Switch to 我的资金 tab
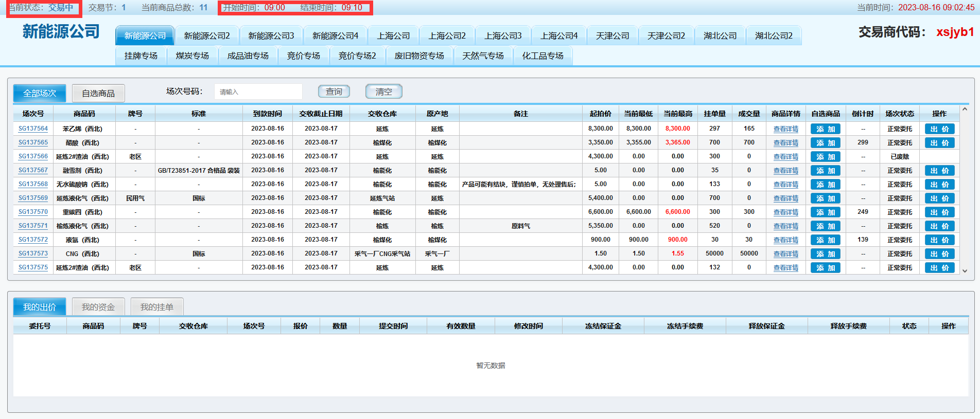Screen dimensions: 980x419 (x=98, y=307)
